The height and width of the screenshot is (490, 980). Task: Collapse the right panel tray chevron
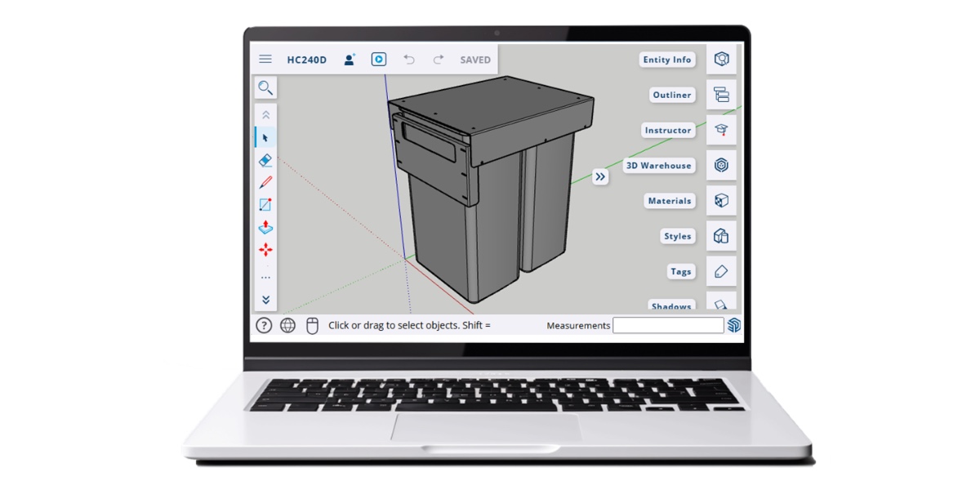(x=600, y=176)
